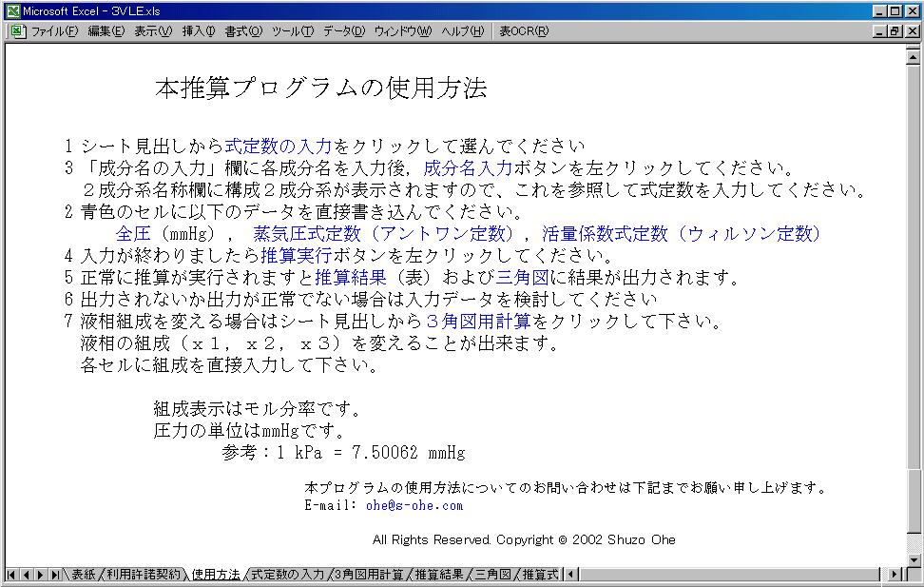Click the Excel application icon in title bar

point(13,10)
